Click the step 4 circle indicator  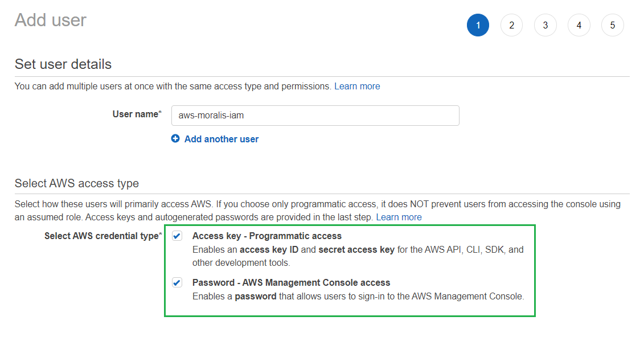point(579,25)
